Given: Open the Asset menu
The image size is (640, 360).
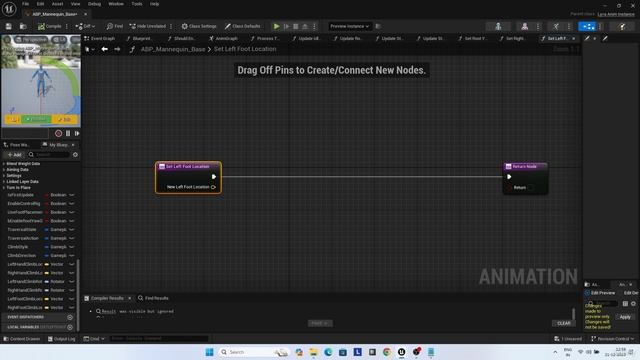Looking at the screenshot, I should pos(58,4).
